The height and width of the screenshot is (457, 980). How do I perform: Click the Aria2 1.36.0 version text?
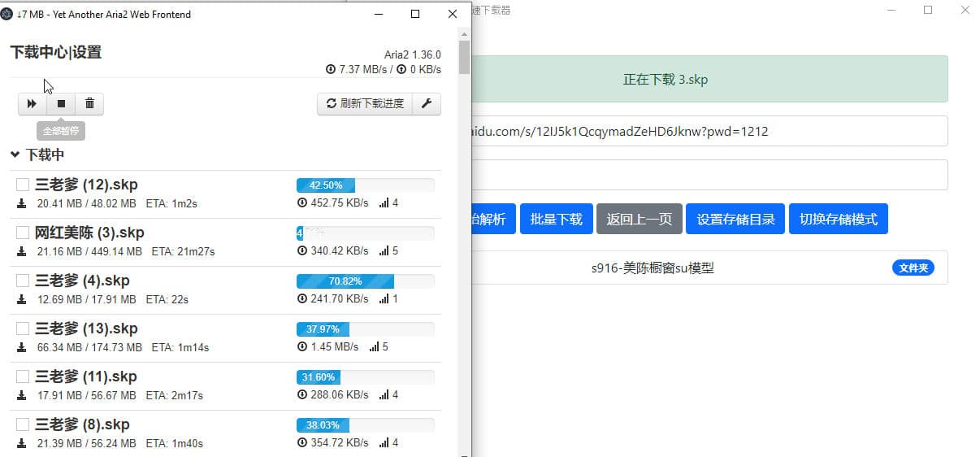[413, 54]
